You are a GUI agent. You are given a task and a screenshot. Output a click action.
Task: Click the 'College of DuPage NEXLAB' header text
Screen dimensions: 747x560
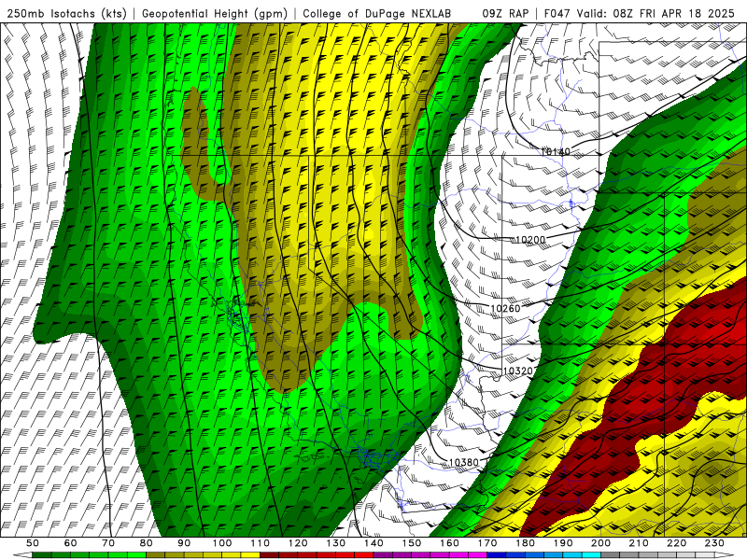coord(377,13)
